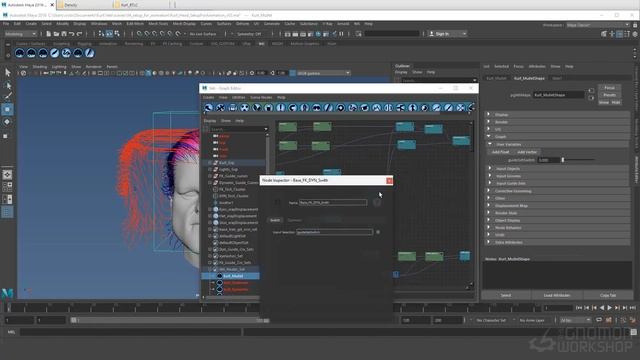Play animation backwards
The height and width of the screenshot is (360, 640).
pyautogui.click(x=602, y=308)
